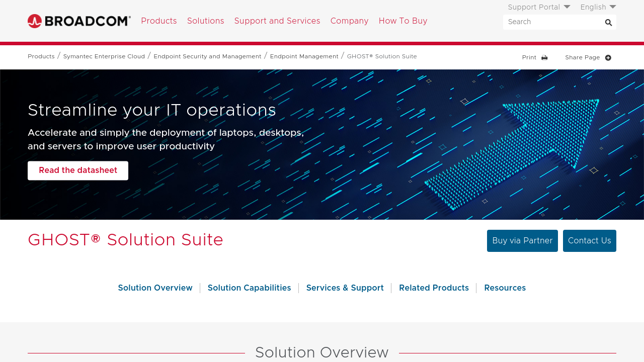The image size is (644, 362).
Task: Select How To Buy menu
Action: (403, 21)
